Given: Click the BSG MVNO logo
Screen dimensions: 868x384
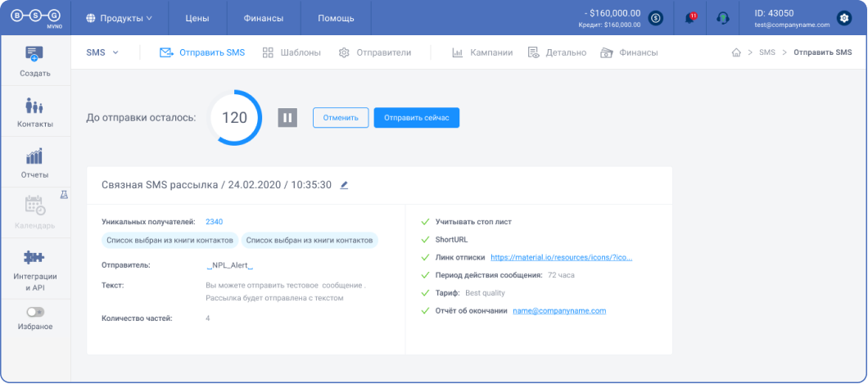Looking at the screenshot, I should coord(35,17).
